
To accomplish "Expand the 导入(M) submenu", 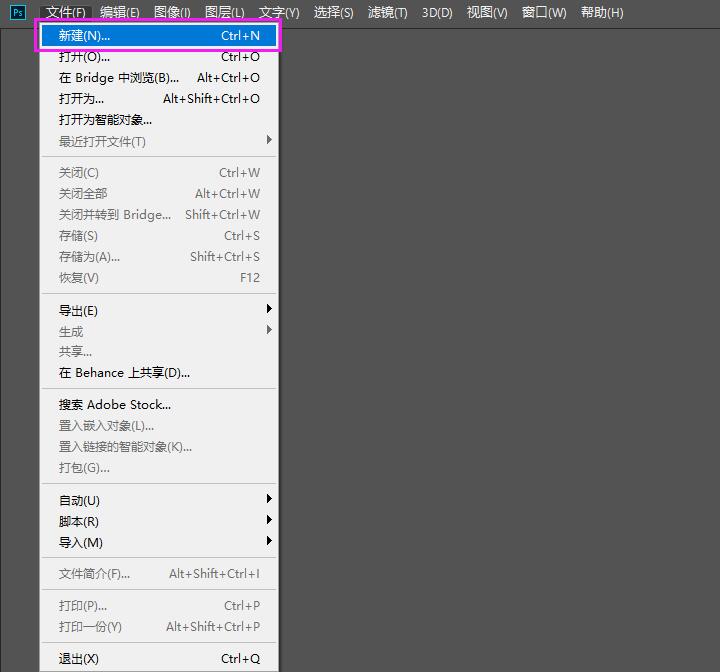I will pyautogui.click(x=159, y=542).
